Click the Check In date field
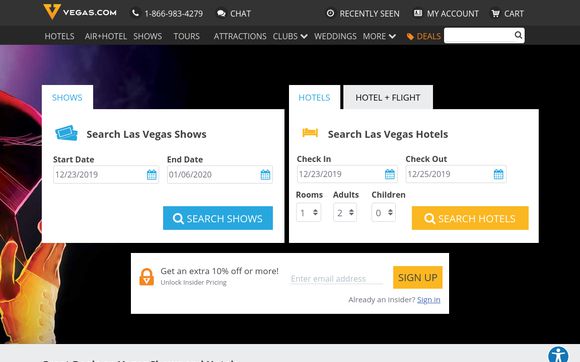The image size is (580, 362). click(x=347, y=174)
